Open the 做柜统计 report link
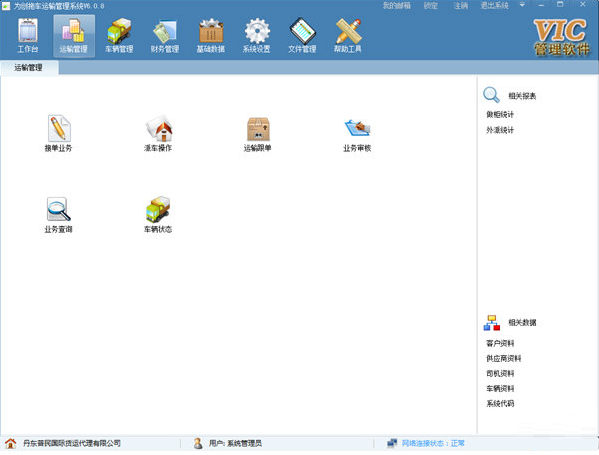599x455 pixels. pyautogui.click(x=500, y=114)
